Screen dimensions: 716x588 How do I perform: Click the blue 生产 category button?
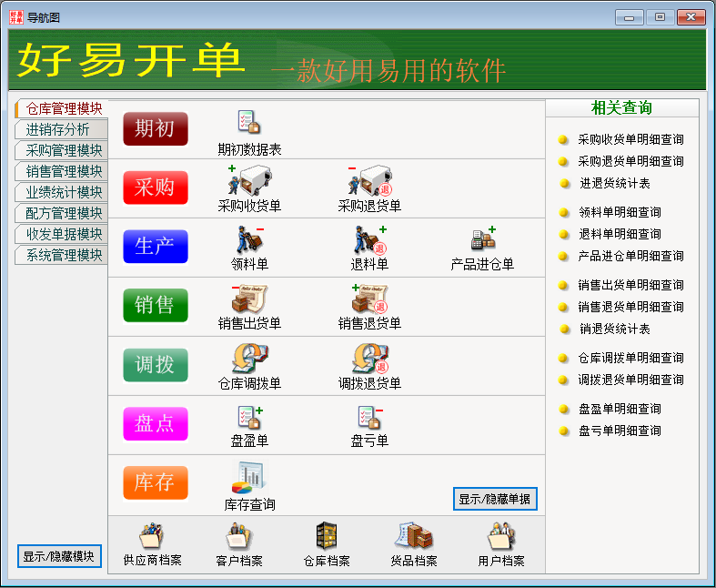(155, 247)
